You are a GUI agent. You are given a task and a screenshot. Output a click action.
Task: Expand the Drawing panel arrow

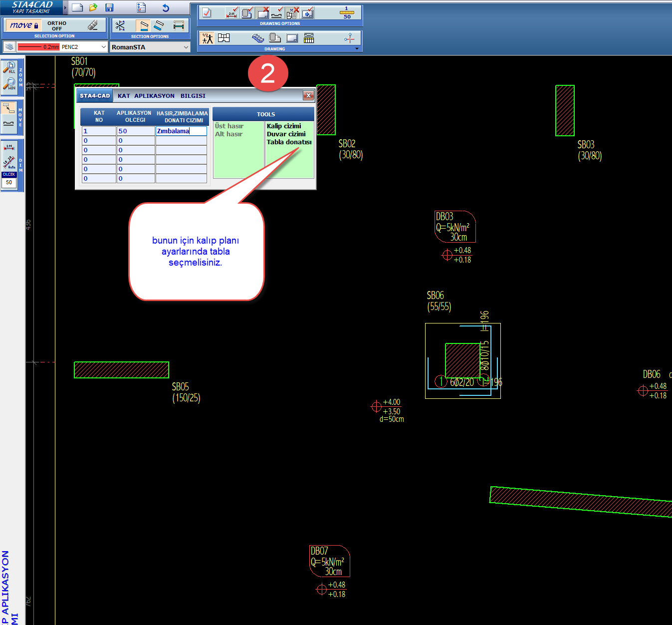click(357, 49)
